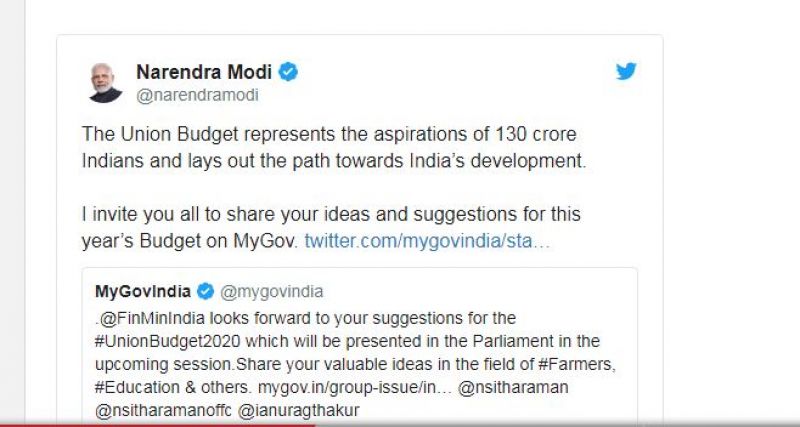Click Narendra Modi's blue verified badge
Viewport: 800px width, 427px height.
point(288,72)
